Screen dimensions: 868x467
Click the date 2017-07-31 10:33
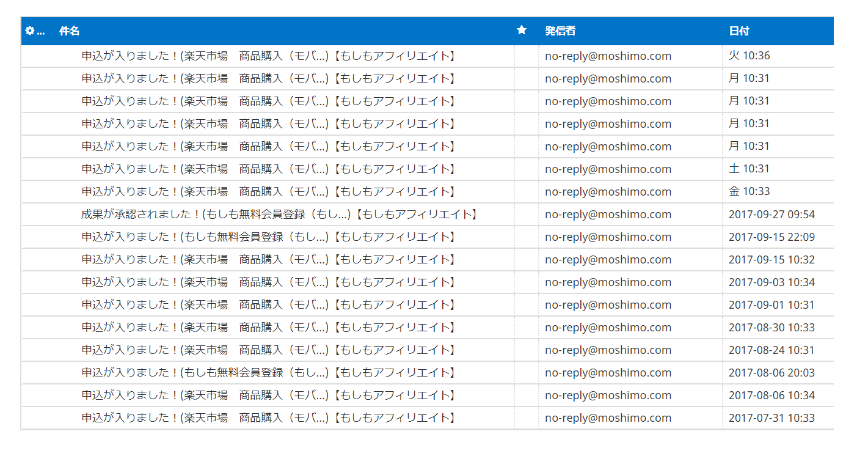pyautogui.click(x=771, y=418)
